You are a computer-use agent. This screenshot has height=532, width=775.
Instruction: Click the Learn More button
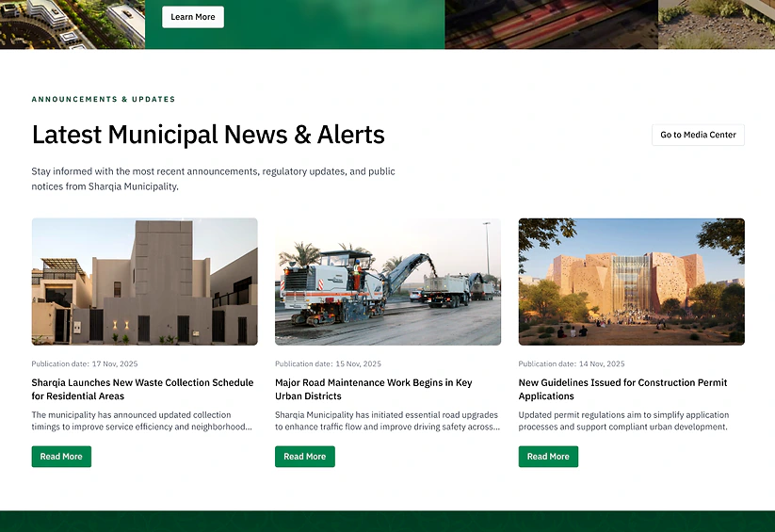pos(193,17)
